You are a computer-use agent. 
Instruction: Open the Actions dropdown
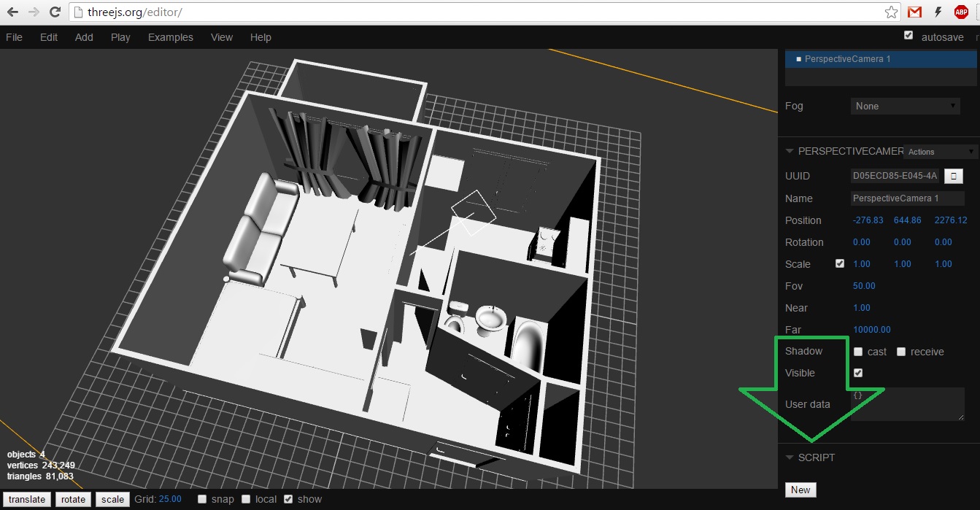[x=940, y=152]
